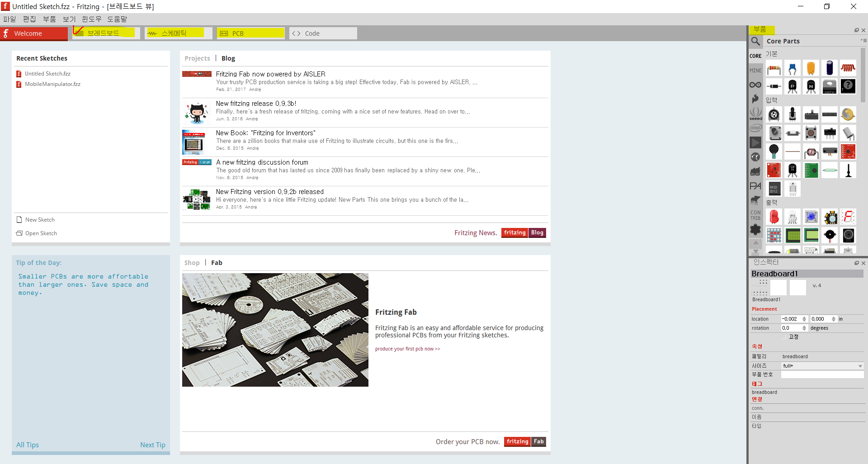
Task: Switch to the CORE parts bin
Action: (755, 56)
